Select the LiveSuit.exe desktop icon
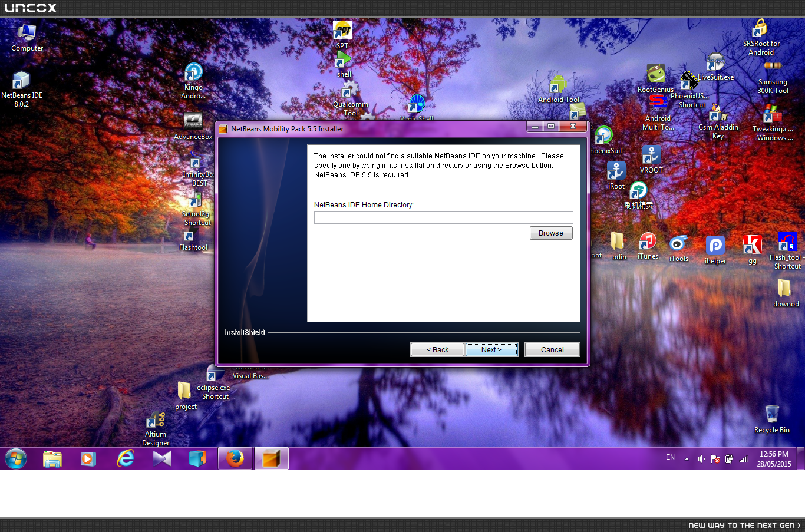 715,67
